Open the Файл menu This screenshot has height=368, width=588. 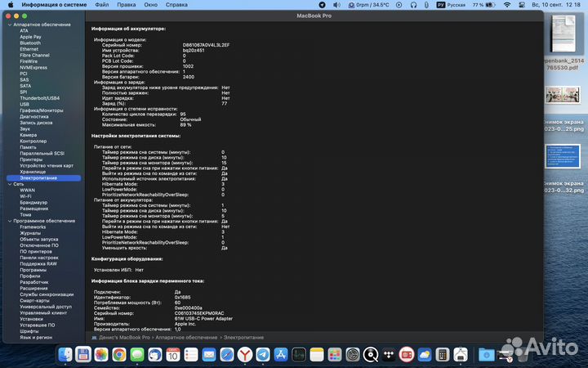pos(101,5)
